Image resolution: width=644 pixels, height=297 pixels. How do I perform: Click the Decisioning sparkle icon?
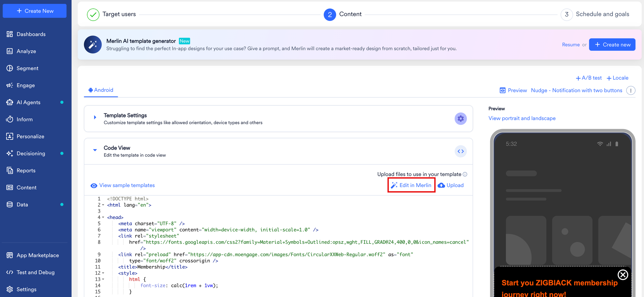[10, 153]
